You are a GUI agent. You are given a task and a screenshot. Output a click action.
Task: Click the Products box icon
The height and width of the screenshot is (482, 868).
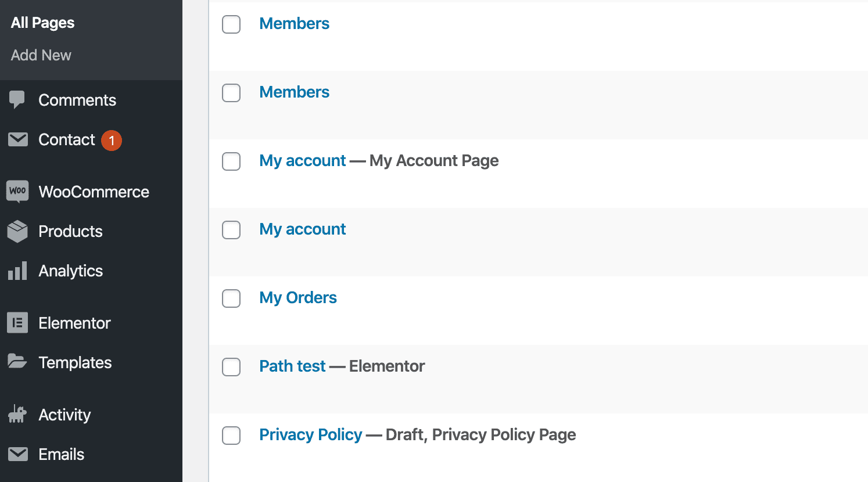[17, 231]
